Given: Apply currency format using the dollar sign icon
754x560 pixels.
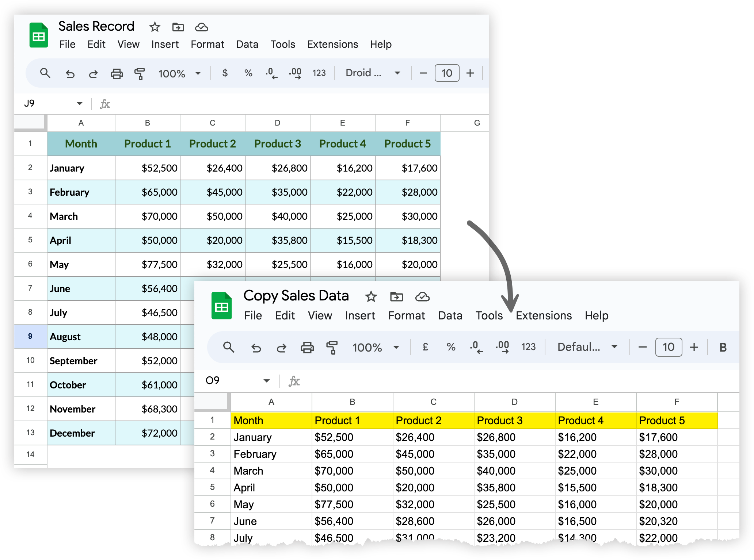Looking at the screenshot, I should (225, 73).
